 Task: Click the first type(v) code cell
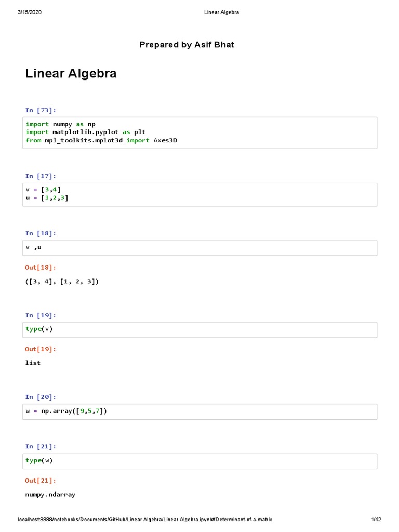(200, 329)
